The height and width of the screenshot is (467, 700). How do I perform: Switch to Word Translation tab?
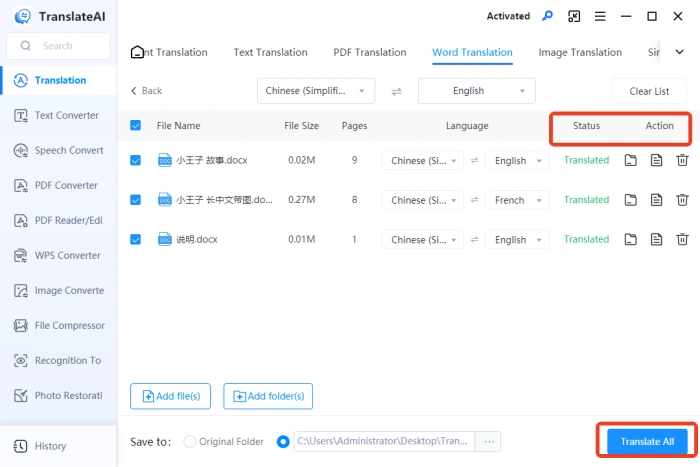[x=472, y=52]
